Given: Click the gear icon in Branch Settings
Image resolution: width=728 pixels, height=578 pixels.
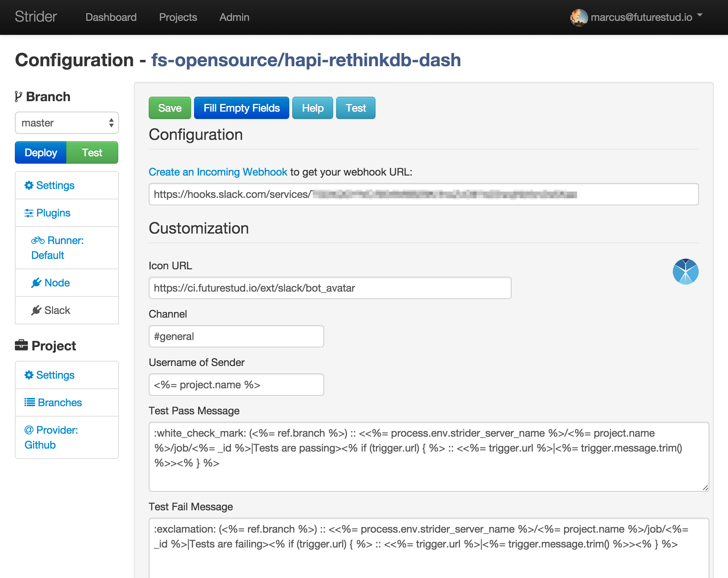Looking at the screenshot, I should tap(29, 185).
